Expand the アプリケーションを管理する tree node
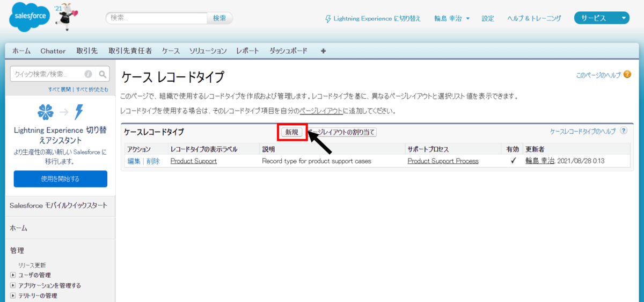Screen dimensions: 644x302 coord(13,285)
